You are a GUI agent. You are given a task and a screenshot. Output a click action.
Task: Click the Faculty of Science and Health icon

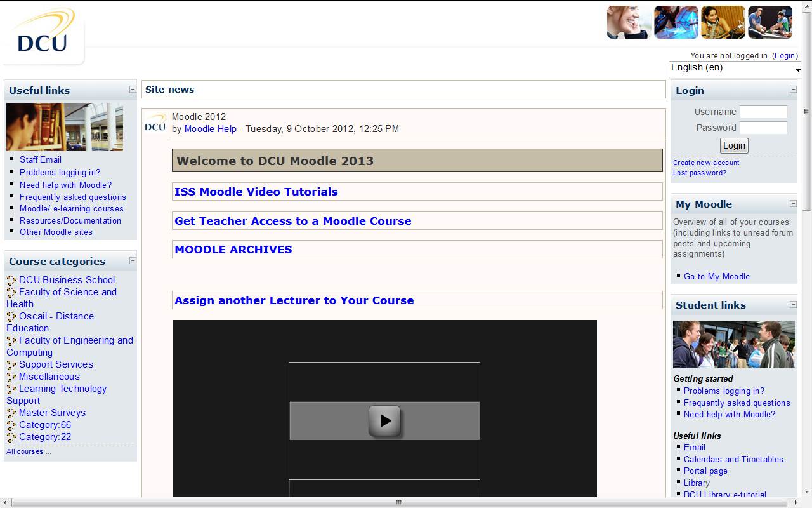coord(11,292)
